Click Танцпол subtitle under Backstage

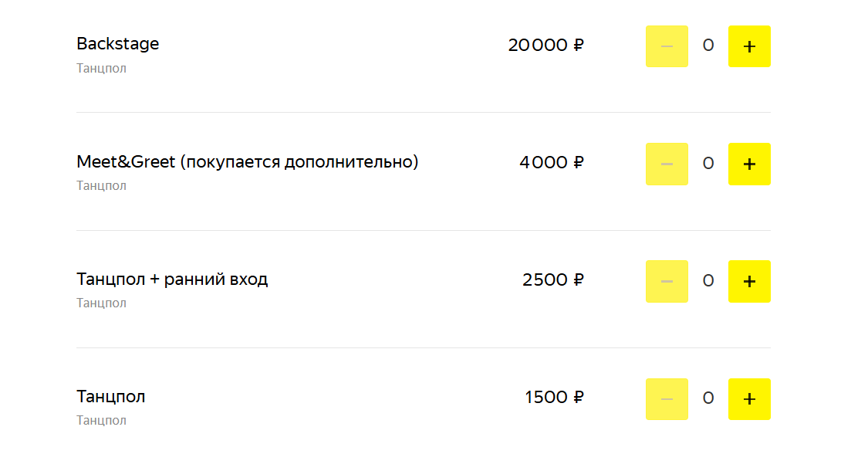(x=101, y=68)
